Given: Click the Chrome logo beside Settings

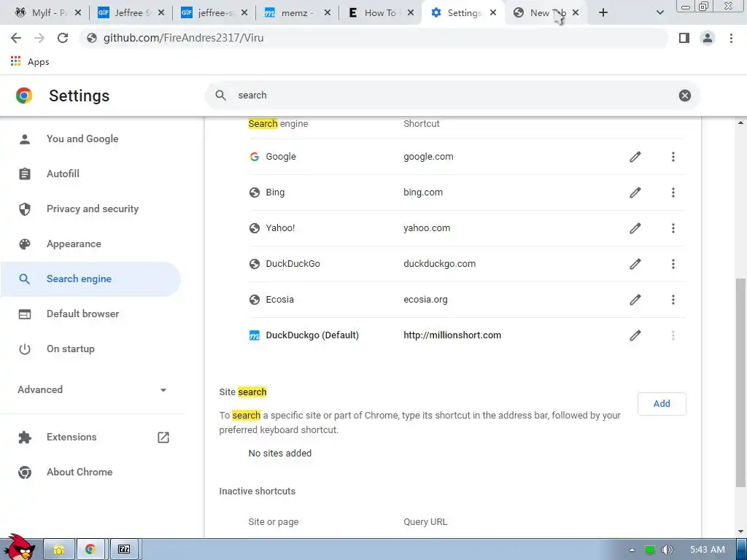Looking at the screenshot, I should coord(24,96).
